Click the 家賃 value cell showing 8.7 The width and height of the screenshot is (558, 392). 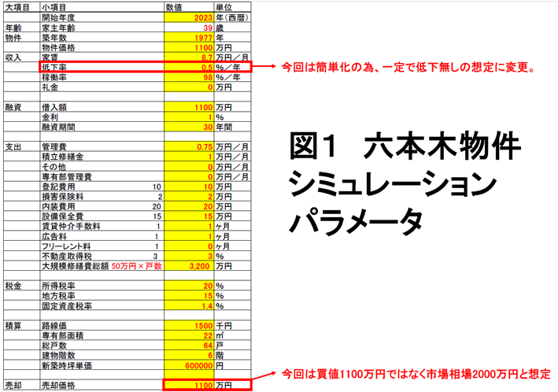[x=189, y=58]
